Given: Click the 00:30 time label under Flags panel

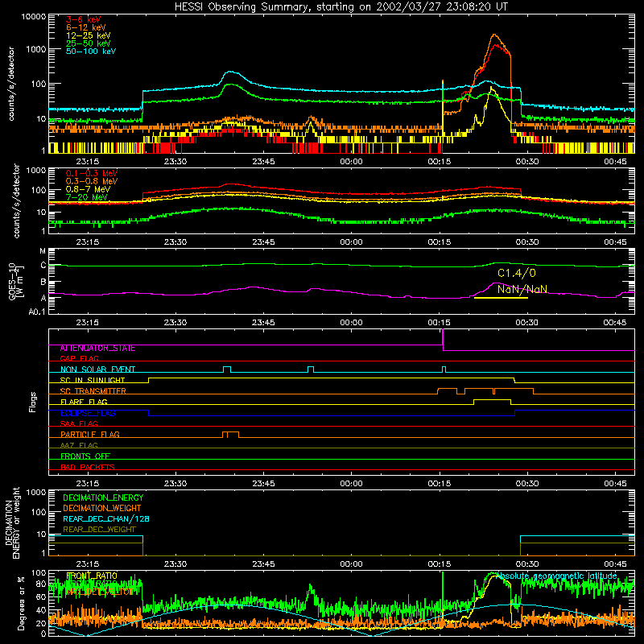Looking at the screenshot, I should (527, 484).
